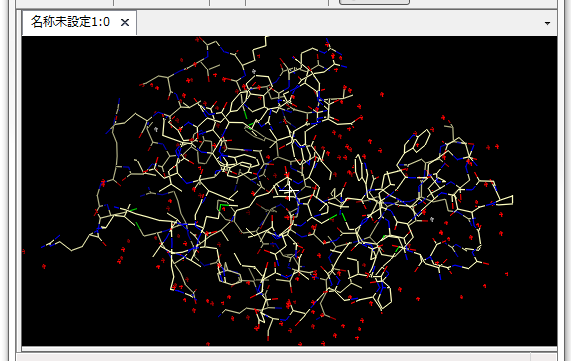Click the status bar below the viewer
The height and width of the screenshot is (361, 571).
point(273,357)
